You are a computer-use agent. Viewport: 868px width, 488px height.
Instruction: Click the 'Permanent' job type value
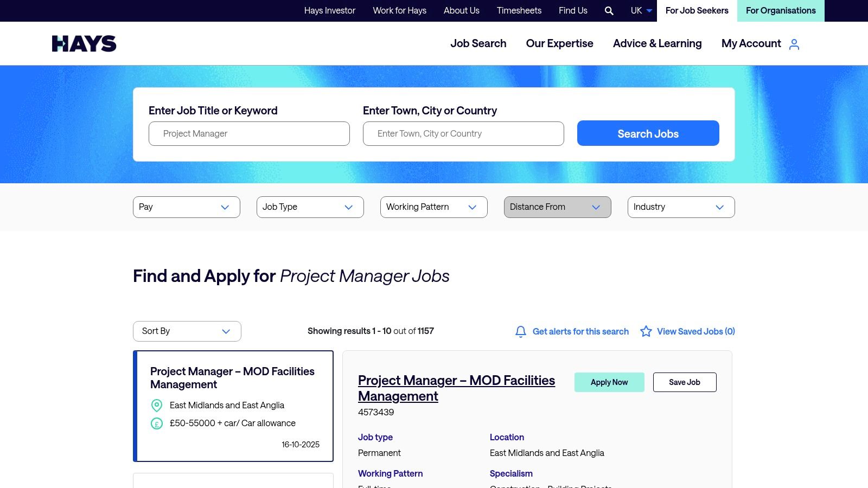click(379, 453)
